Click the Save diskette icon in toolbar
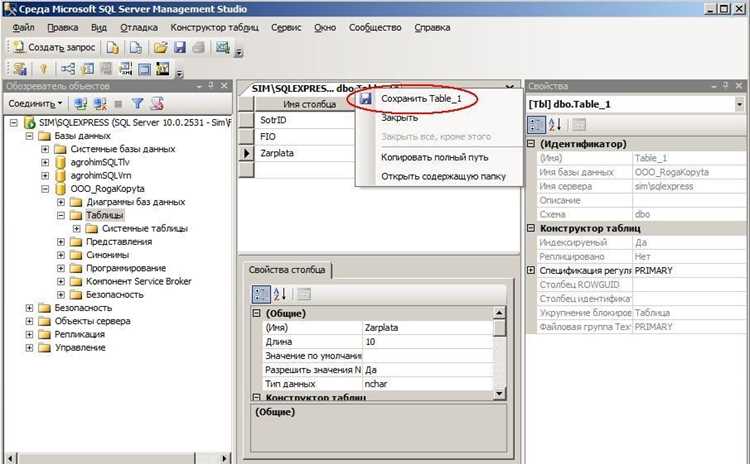The height and width of the screenshot is (464, 750). point(179,47)
